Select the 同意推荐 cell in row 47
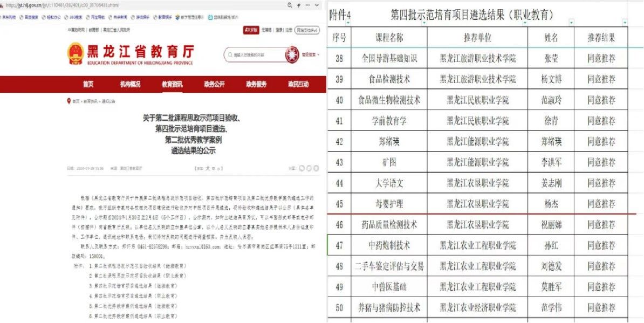644x323 pixels. [601, 245]
